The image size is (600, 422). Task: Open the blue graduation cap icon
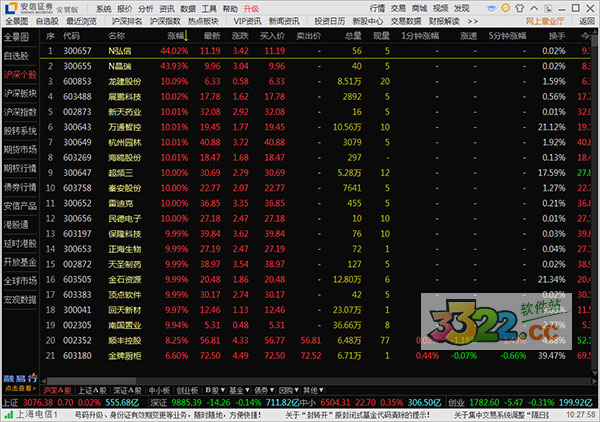492,8
